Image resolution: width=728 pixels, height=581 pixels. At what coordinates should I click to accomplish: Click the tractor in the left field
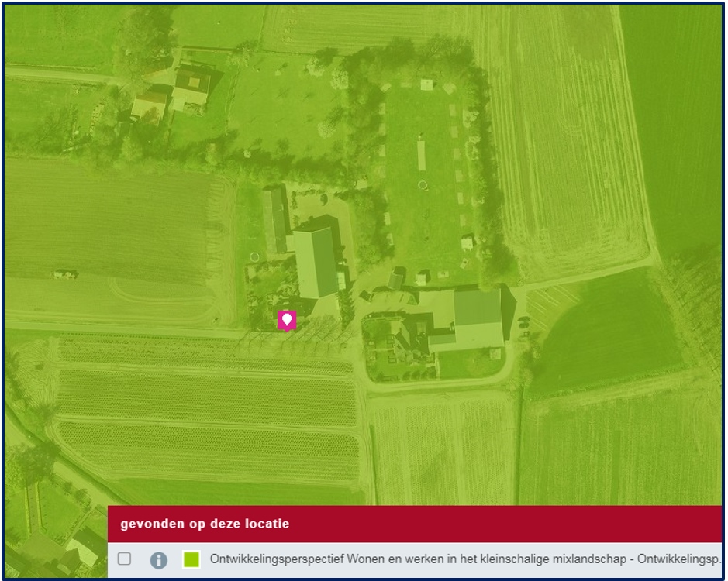[64, 273]
